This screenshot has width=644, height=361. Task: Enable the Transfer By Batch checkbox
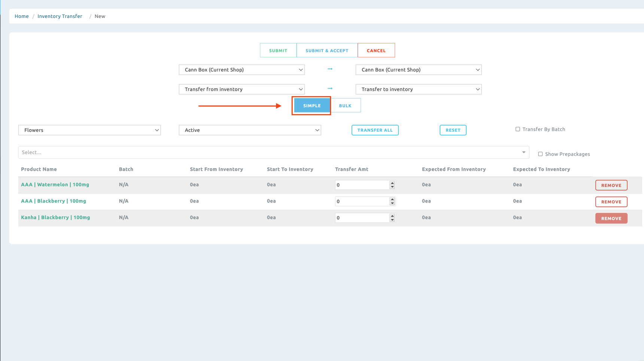coord(518,129)
